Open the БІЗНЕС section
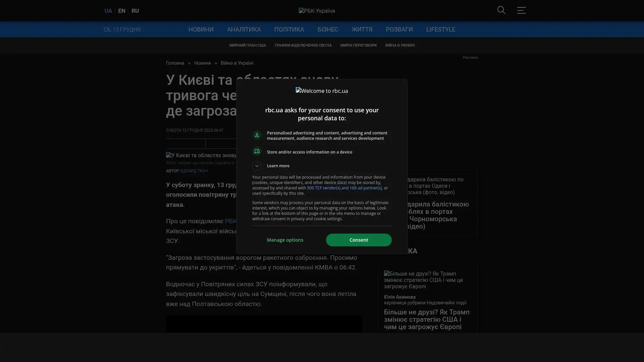This screenshot has width=644, height=362. (328, 29)
